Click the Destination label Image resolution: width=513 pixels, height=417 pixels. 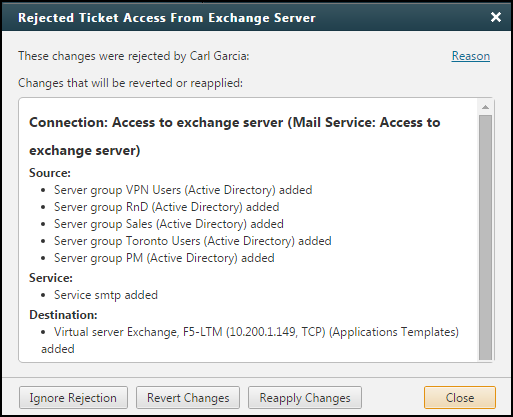63,315
